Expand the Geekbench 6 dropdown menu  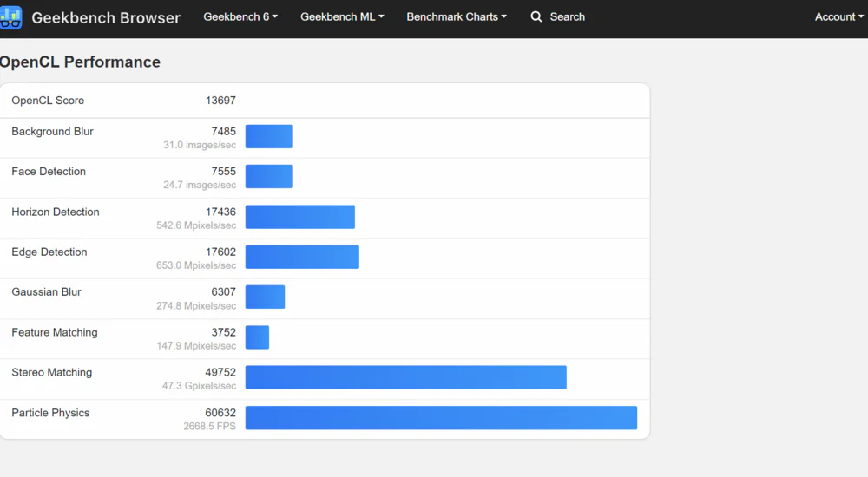(x=240, y=17)
